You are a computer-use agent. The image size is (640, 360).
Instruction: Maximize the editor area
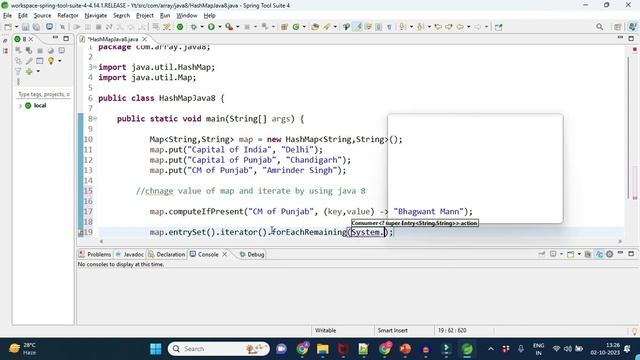click(x=631, y=38)
